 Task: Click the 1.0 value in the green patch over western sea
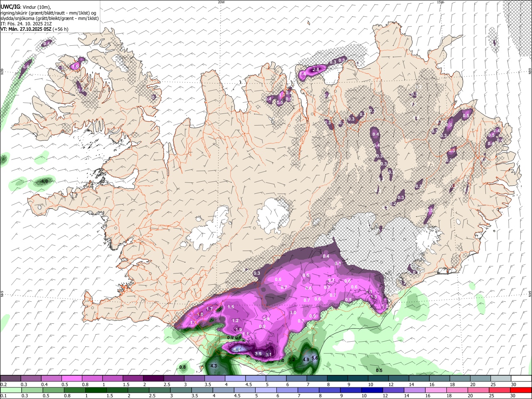tap(44, 181)
